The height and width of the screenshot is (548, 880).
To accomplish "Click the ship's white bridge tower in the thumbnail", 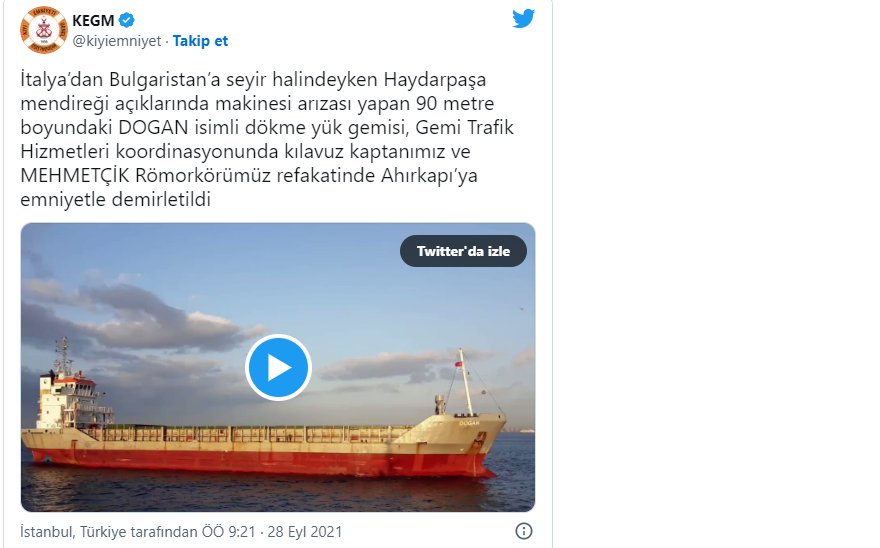I will click(x=70, y=400).
